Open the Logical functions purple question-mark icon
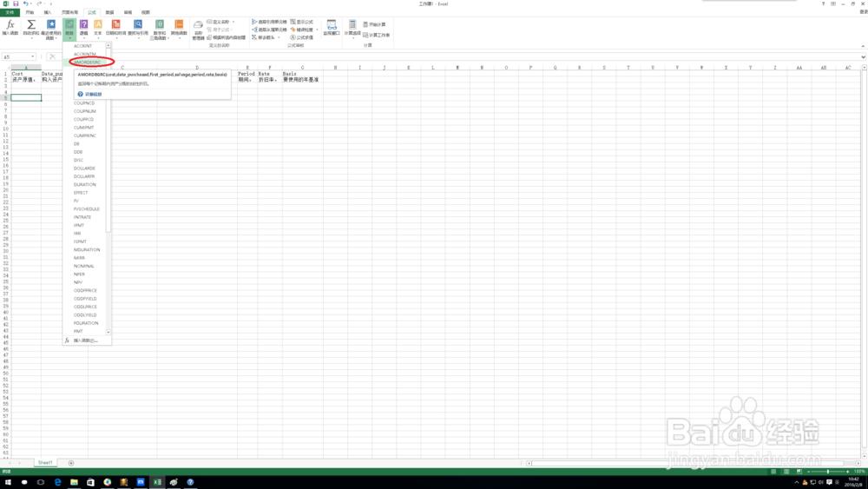Viewport: 868px width, 489px height. (x=83, y=29)
